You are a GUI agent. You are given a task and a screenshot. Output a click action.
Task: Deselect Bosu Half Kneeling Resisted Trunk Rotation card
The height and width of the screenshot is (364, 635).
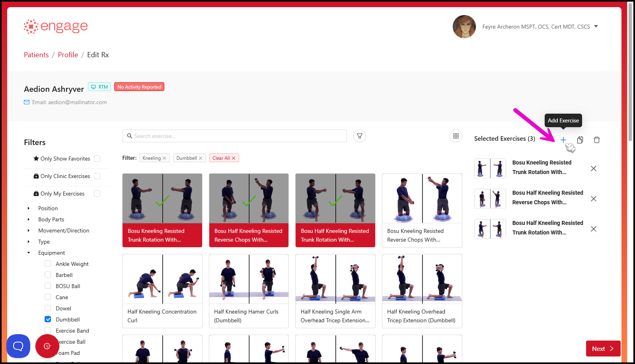pyautogui.click(x=335, y=210)
